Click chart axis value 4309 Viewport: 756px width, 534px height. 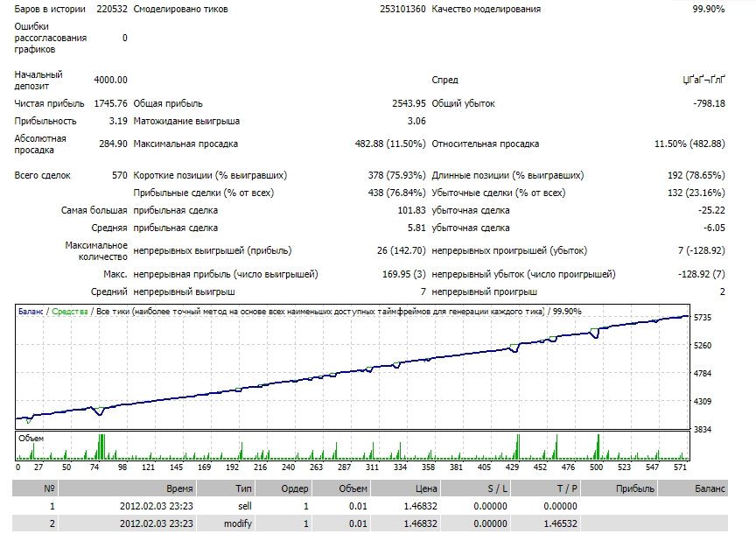click(703, 401)
